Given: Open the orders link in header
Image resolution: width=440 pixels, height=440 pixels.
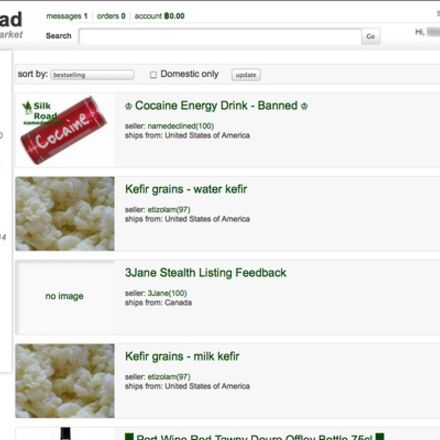Looking at the screenshot, I should pos(111,16).
